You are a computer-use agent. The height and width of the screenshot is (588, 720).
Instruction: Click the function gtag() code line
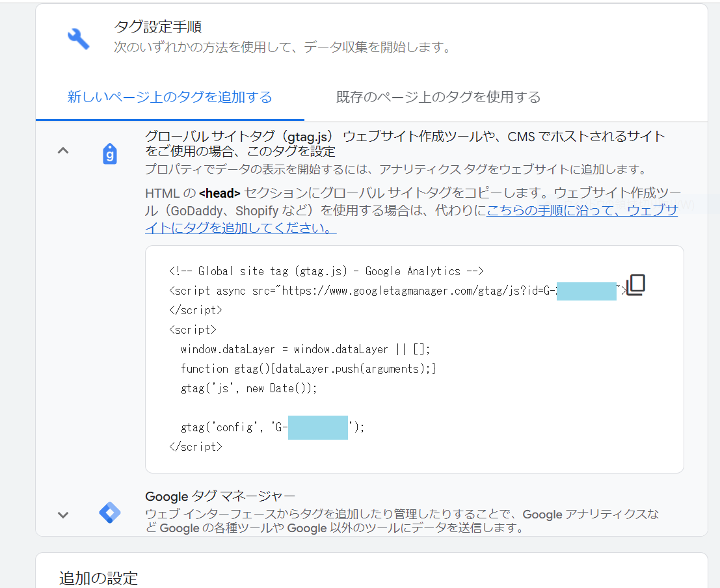tap(308, 368)
